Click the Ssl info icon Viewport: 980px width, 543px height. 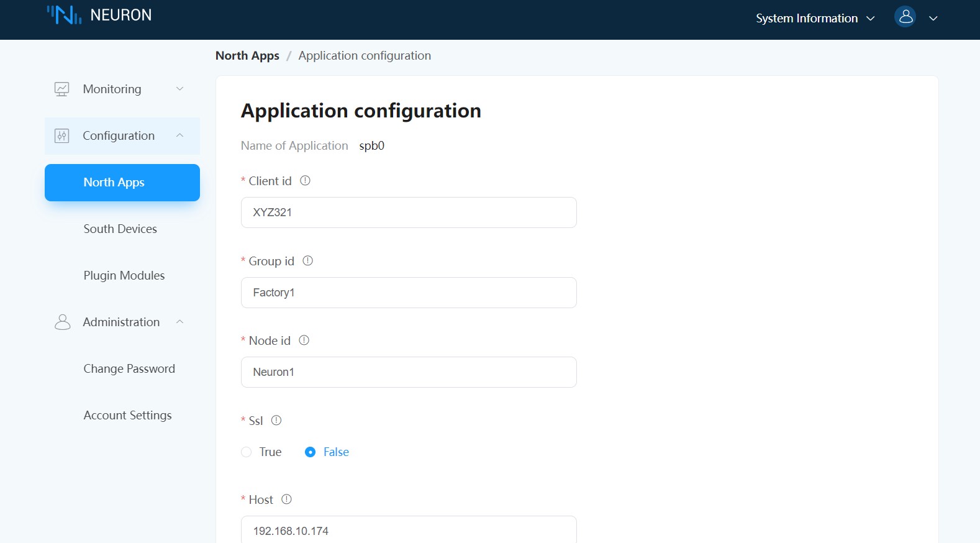276,421
